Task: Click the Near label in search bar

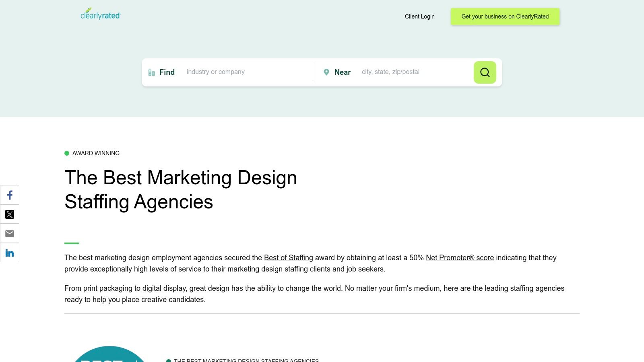Action: click(343, 72)
